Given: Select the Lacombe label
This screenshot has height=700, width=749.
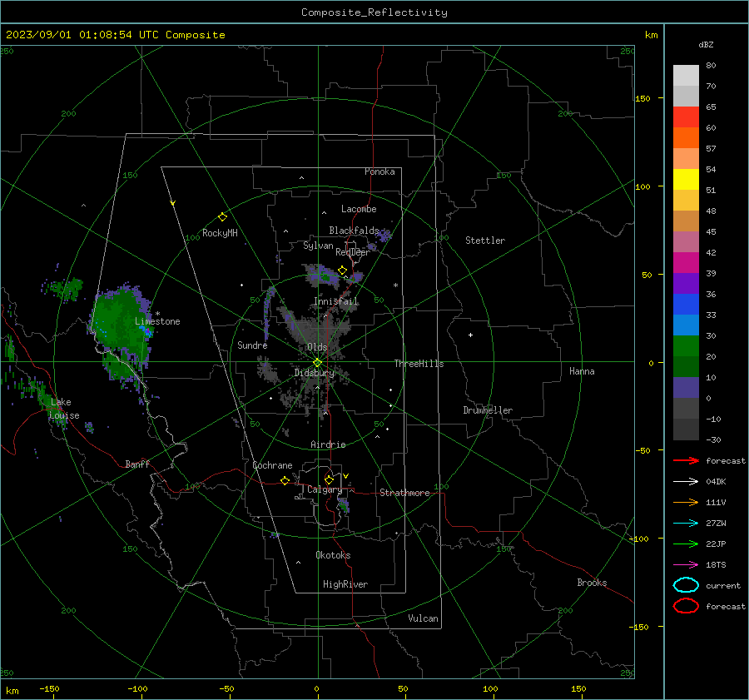Looking at the screenshot, I should 359,209.
